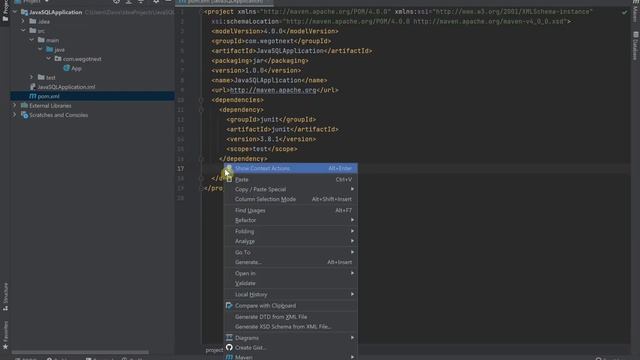
Task: Open the Database tool window on right edge
Action: click(x=635, y=46)
